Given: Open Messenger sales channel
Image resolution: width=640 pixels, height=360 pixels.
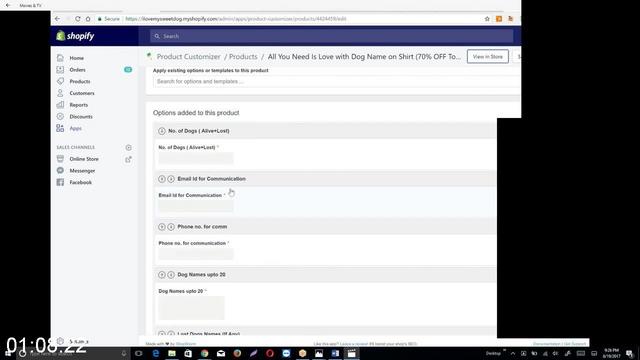Looking at the screenshot, I should coord(82,171).
